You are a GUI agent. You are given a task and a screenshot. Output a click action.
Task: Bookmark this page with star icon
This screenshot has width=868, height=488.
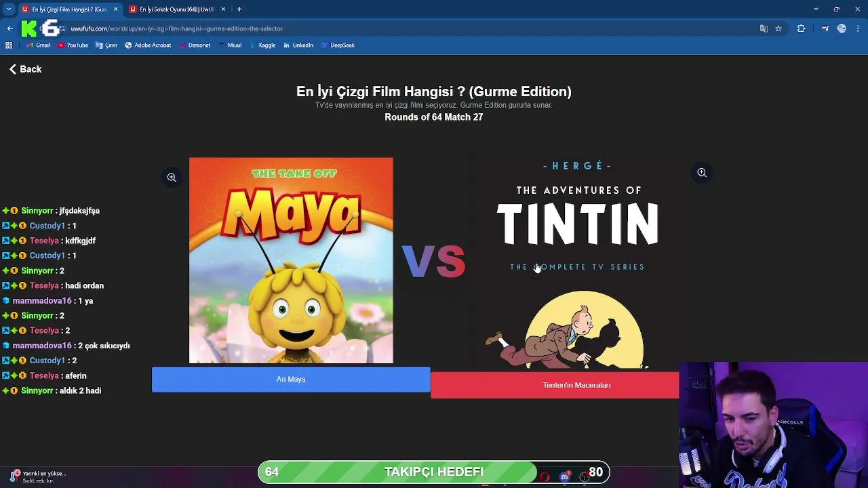778,28
